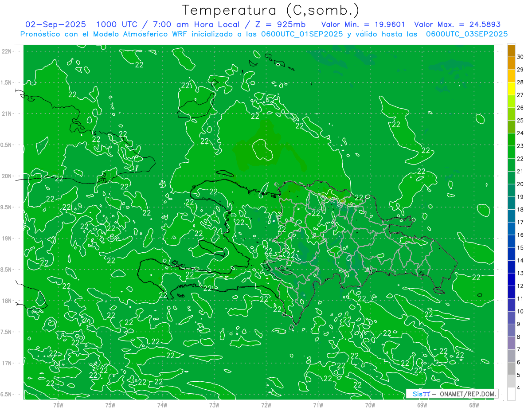
Task: Select the 68W longitude axis label
Action: pyautogui.click(x=474, y=405)
